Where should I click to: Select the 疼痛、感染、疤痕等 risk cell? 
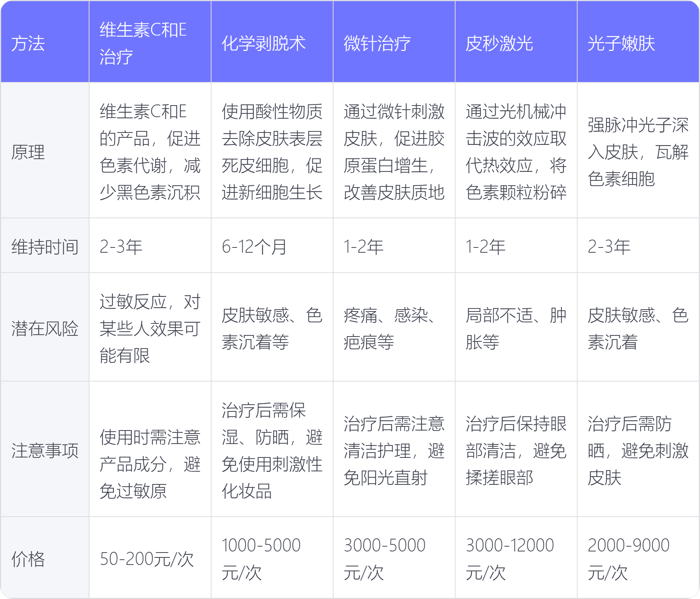coord(389,328)
